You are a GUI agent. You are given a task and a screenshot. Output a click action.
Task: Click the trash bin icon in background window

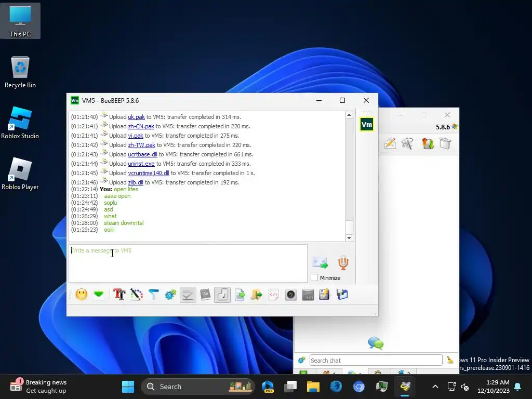click(445, 143)
